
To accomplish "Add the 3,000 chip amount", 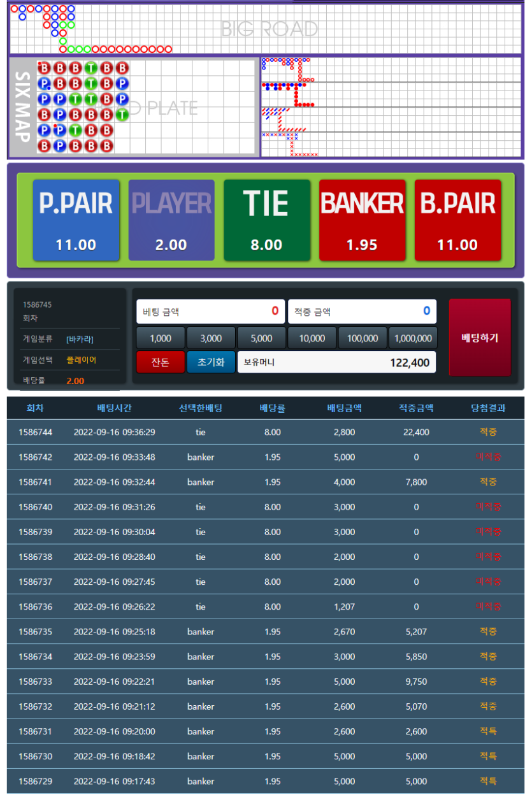I will coord(211,338).
